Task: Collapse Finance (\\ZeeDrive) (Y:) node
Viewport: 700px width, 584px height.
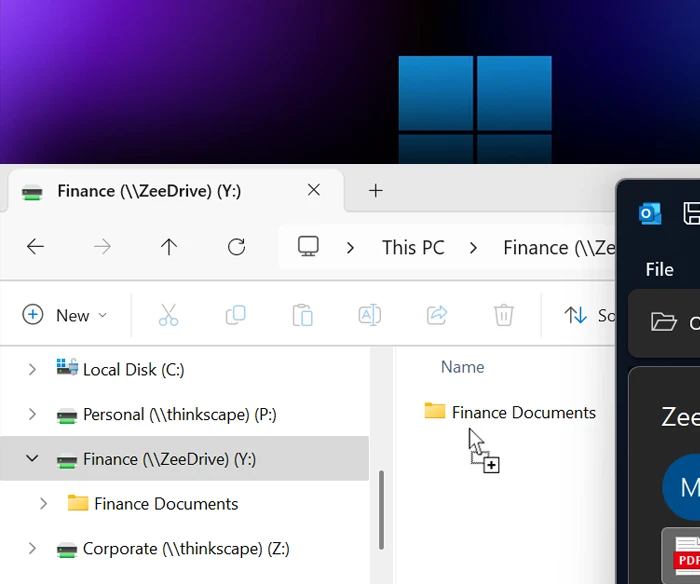Action: coord(32,458)
